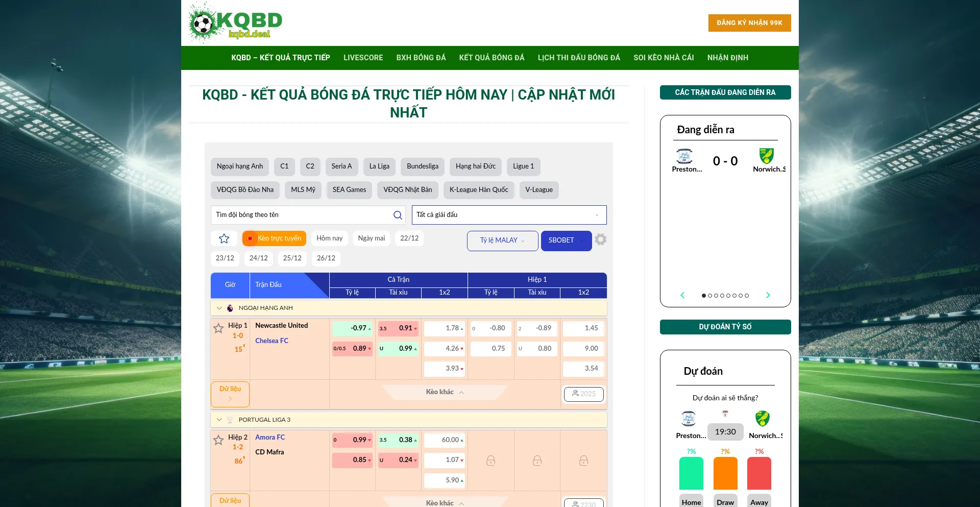Pick the green Home prediction bar
980x507 pixels.
tap(691, 473)
